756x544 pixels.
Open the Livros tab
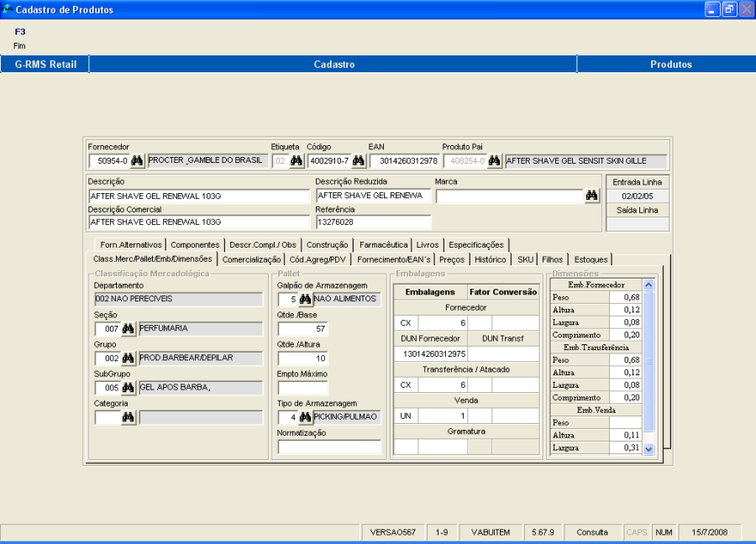[428, 245]
